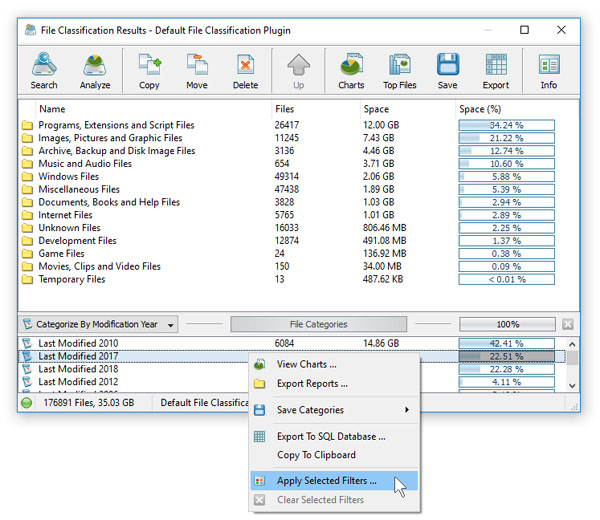600x520 pixels.
Task: Click the 14.86 GB space value
Action: tap(381, 343)
